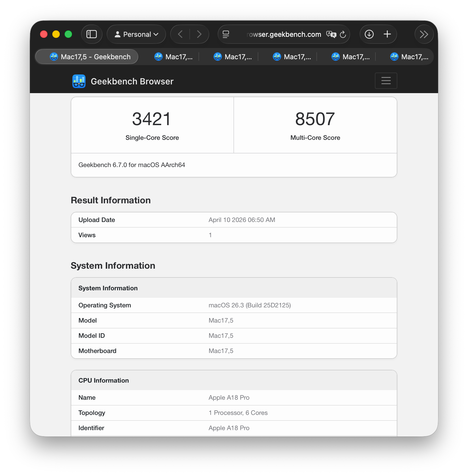Click the green full-screen window button
The height and width of the screenshot is (476, 468).
click(68, 34)
